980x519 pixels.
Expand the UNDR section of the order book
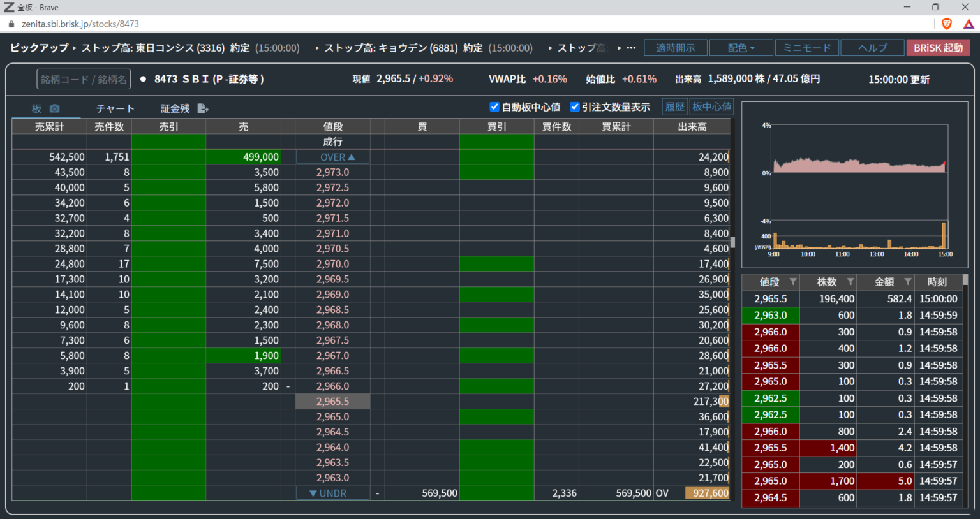332,492
